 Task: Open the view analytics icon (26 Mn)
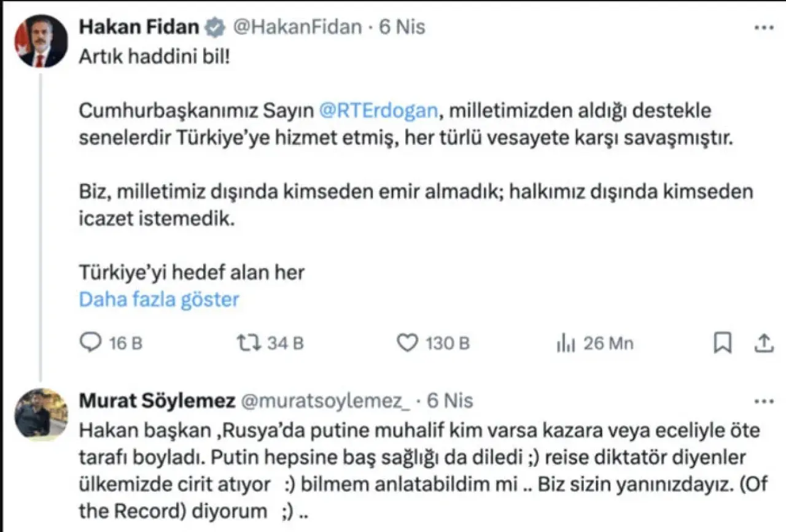coord(565,344)
